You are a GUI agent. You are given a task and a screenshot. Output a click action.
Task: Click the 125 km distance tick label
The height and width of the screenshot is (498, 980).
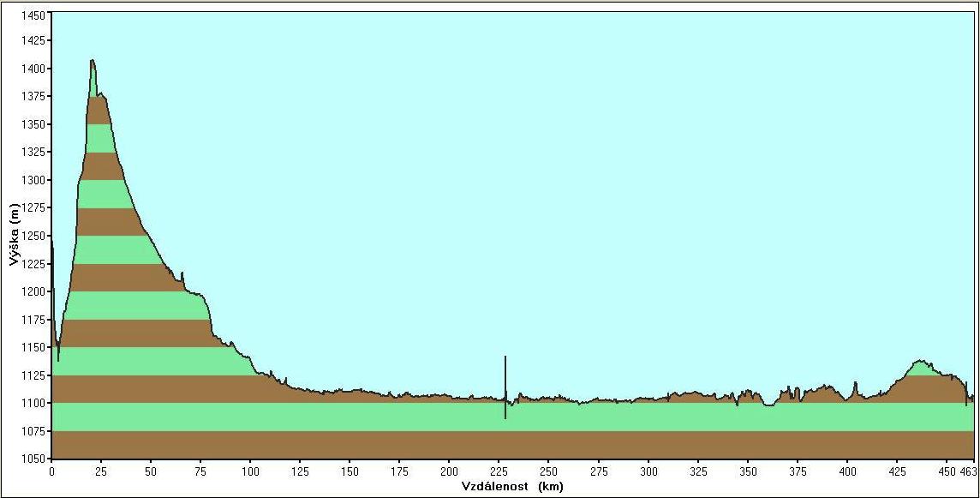(300, 471)
